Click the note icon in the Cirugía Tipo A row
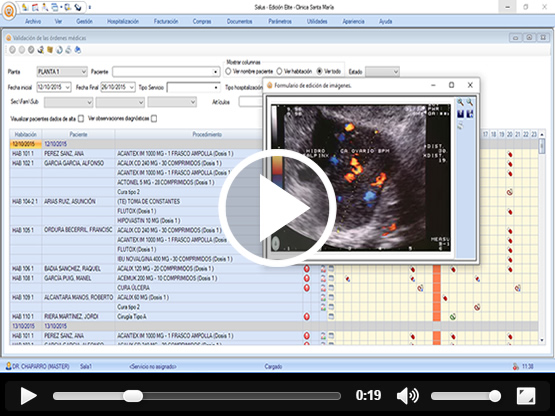555x416 pixels. point(331,317)
